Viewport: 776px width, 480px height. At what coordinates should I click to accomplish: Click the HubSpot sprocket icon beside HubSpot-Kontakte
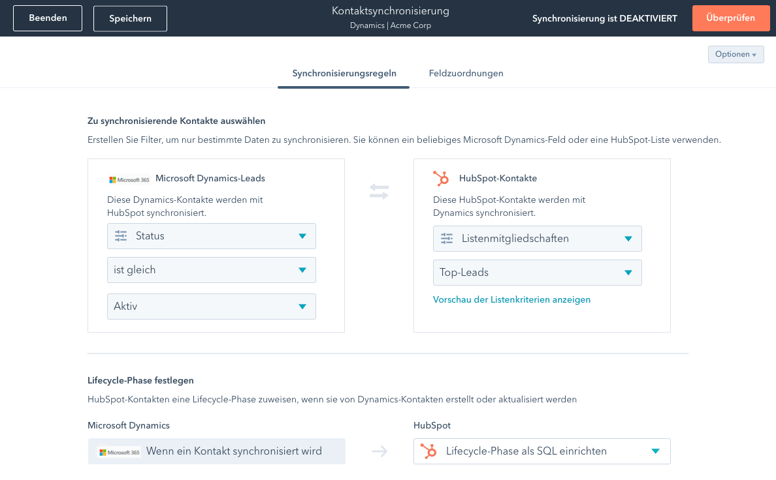click(441, 178)
